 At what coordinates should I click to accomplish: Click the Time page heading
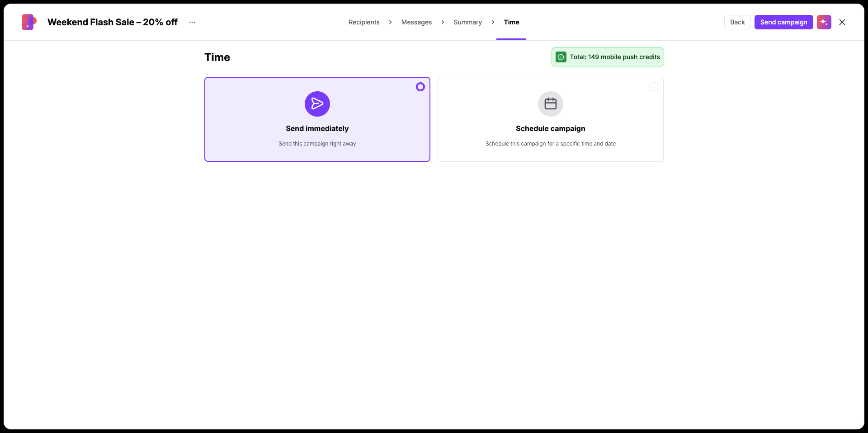click(217, 57)
